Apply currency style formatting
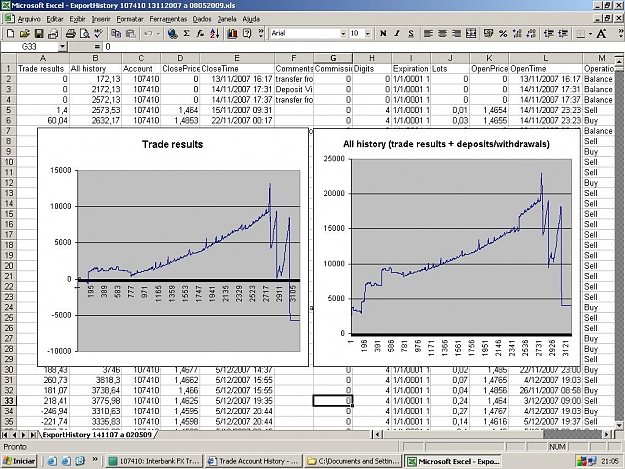The height and width of the screenshot is (469, 625). 489,34
